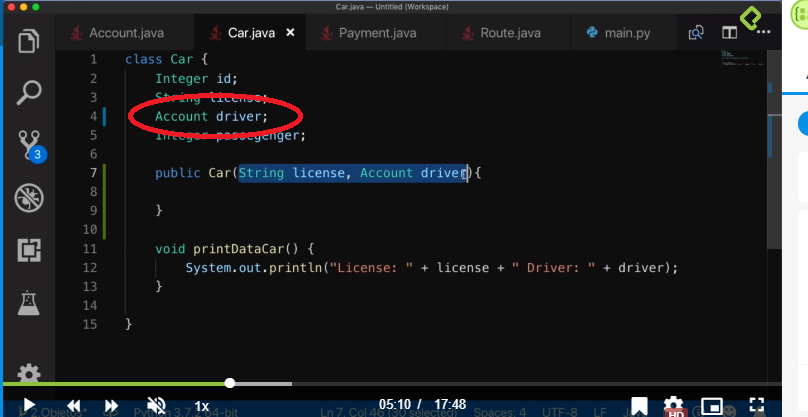Image resolution: width=808 pixels, height=417 pixels.
Task: Click line number 11 in the gutter
Action: 90,249
